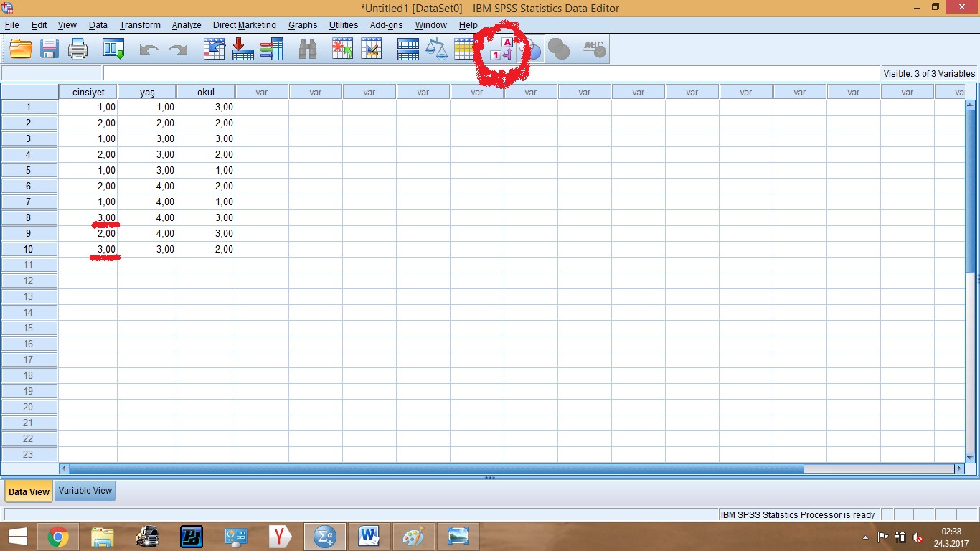The width and height of the screenshot is (980, 551).
Task: Open the Graphs menu
Action: pyautogui.click(x=303, y=25)
